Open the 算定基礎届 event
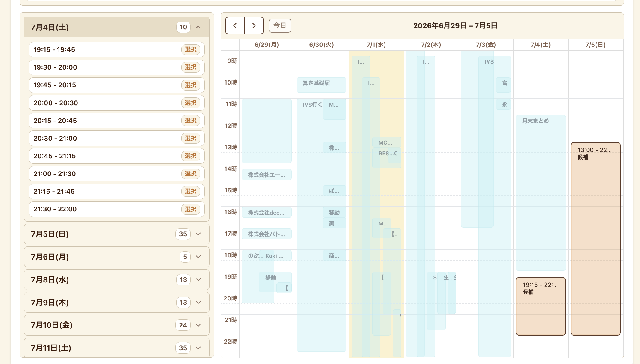This screenshot has height=364, width=640. click(x=321, y=85)
